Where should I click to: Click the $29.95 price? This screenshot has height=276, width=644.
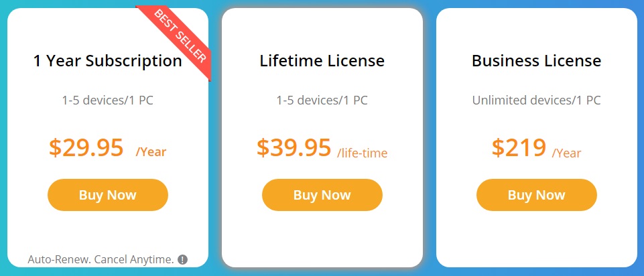(86, 147)
